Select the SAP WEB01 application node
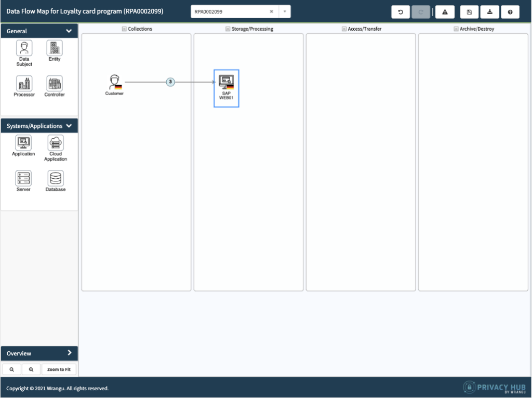Screen dimensions: 532x398 (x=227, y=88)
